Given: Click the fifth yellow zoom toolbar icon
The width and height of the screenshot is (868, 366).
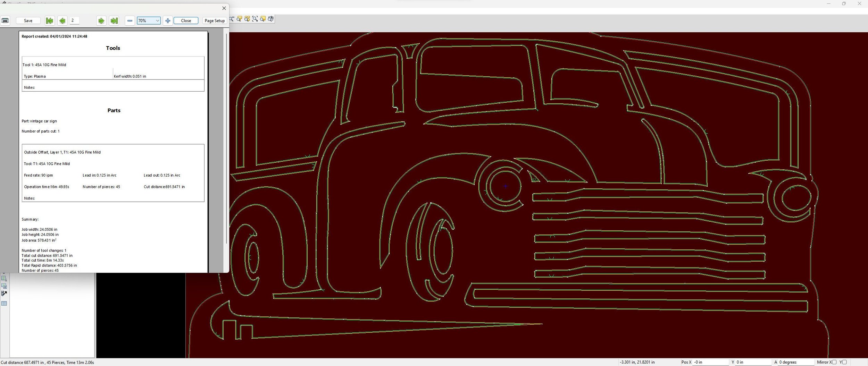Looking at the screenshot, I should point(263,19).
